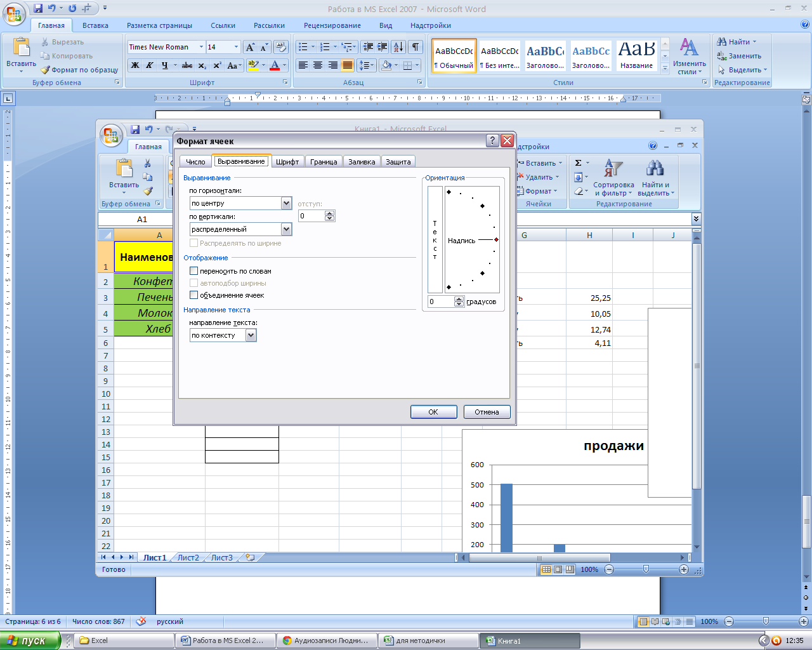Apply Strikethrough in Word font group
Image resolution: width=812 pixels, height=650 pixels.
click(x=187, y=65)
